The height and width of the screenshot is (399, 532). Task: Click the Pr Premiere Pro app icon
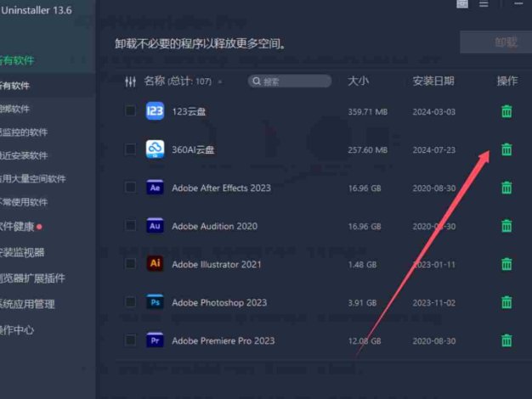pos(155,340)
